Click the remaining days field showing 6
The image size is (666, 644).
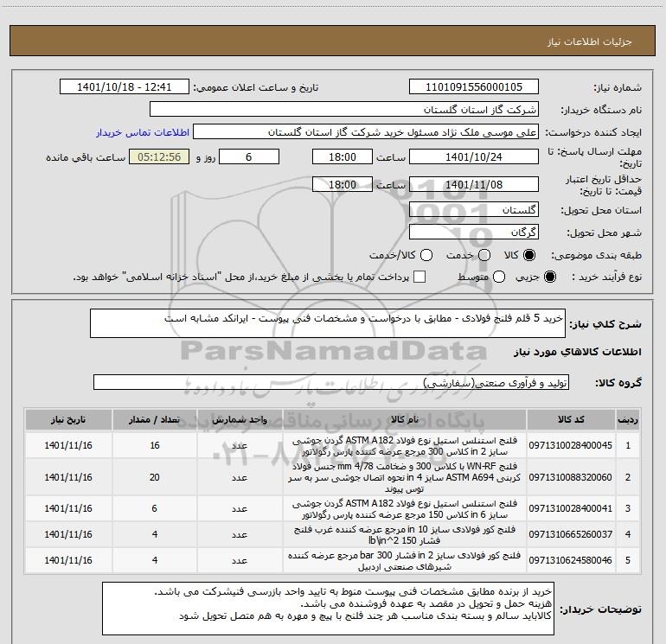click(x=249, y=156)
